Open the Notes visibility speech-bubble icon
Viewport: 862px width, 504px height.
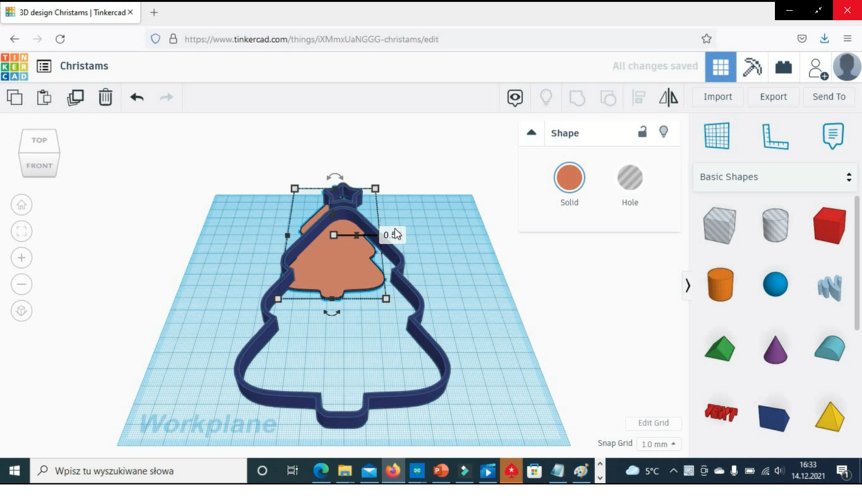tap(515, 98)
